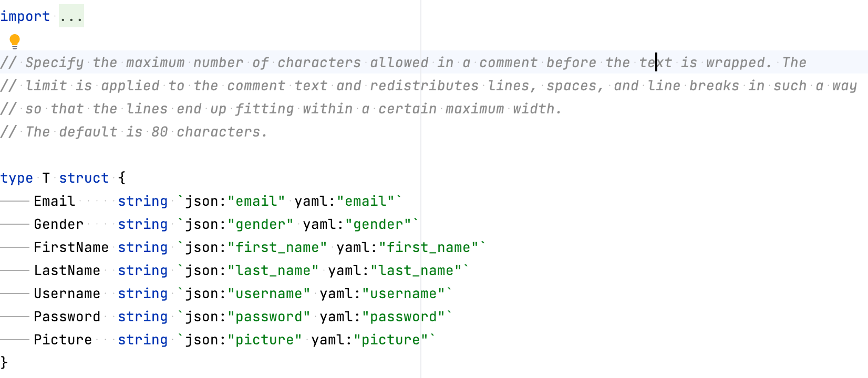Click the Username field name
The height and width of the screenshot is (378, 868).
[67, 294]
